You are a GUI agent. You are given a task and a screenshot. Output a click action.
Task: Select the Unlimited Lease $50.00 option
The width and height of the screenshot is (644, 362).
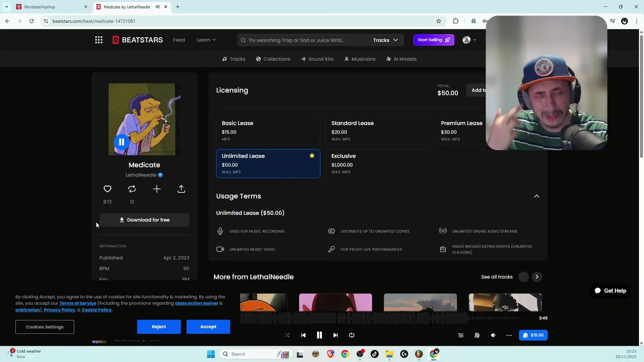268,163
